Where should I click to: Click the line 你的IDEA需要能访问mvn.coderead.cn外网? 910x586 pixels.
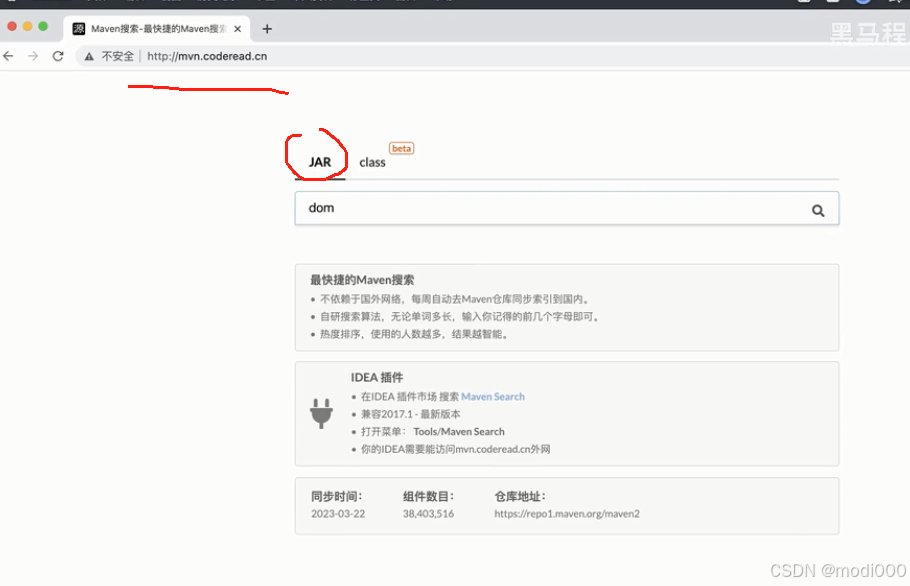click(456, 449)
